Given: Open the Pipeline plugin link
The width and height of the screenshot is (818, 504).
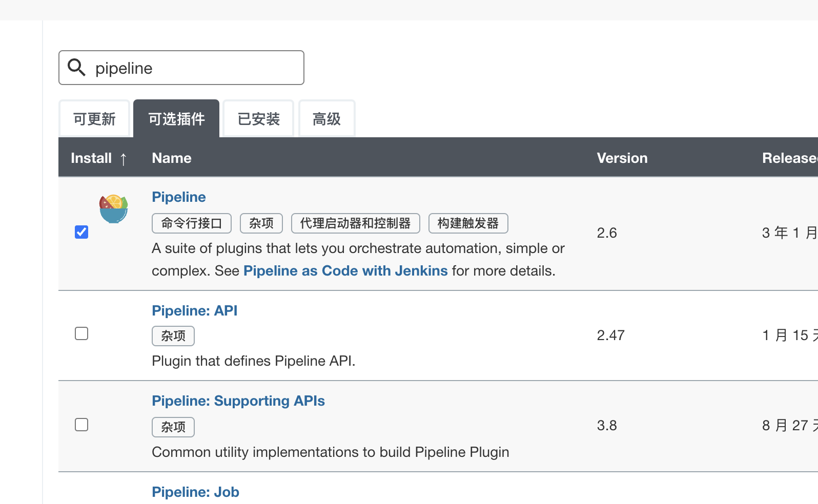Looking at the screenshot, I should coord(179,197).
